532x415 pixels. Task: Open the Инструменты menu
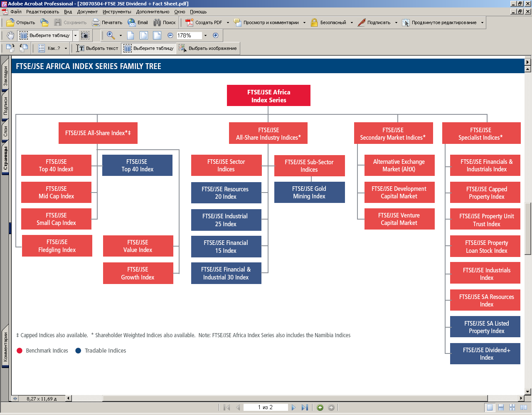[117, 12]
